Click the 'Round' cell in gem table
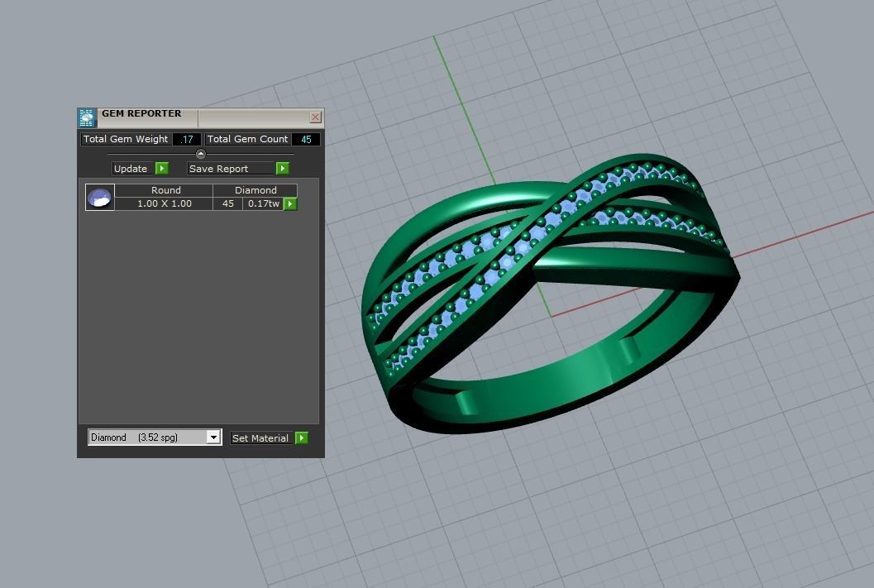Screen dimensions: 874x588 coord(164,190)
